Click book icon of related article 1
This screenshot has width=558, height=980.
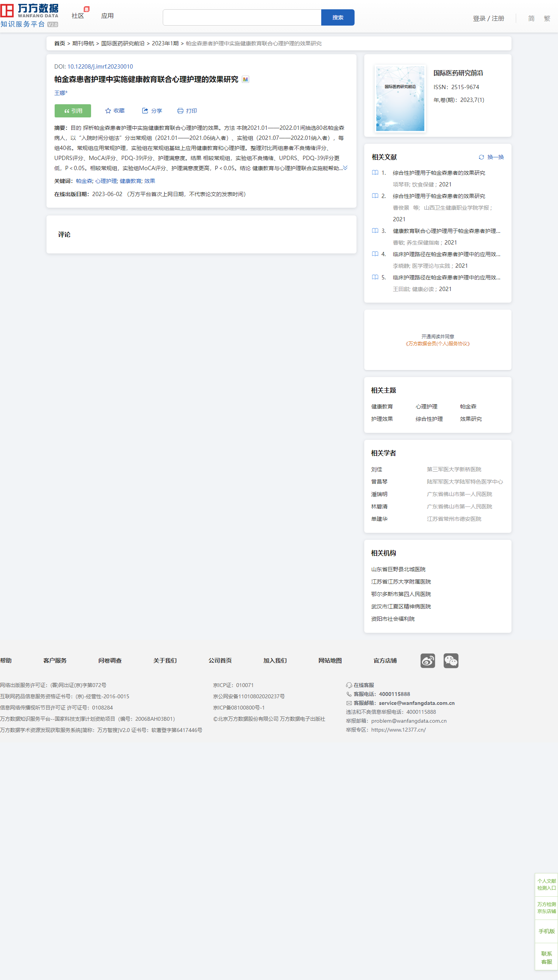click(x=375, y=173)
